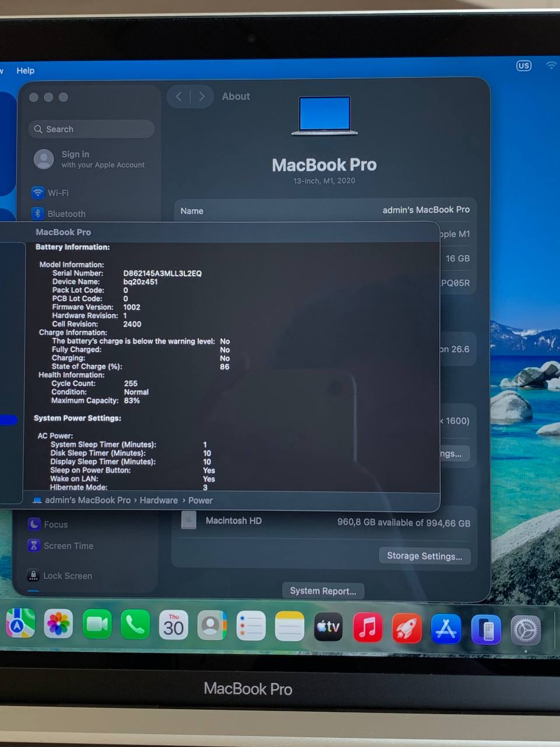Click the Wake on LAN row

(x=132, y=479)
